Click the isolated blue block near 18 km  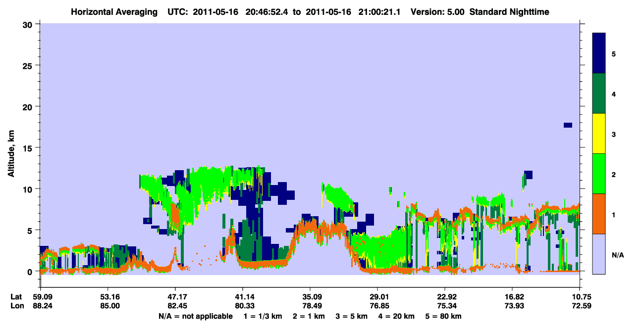coord(568,125)
